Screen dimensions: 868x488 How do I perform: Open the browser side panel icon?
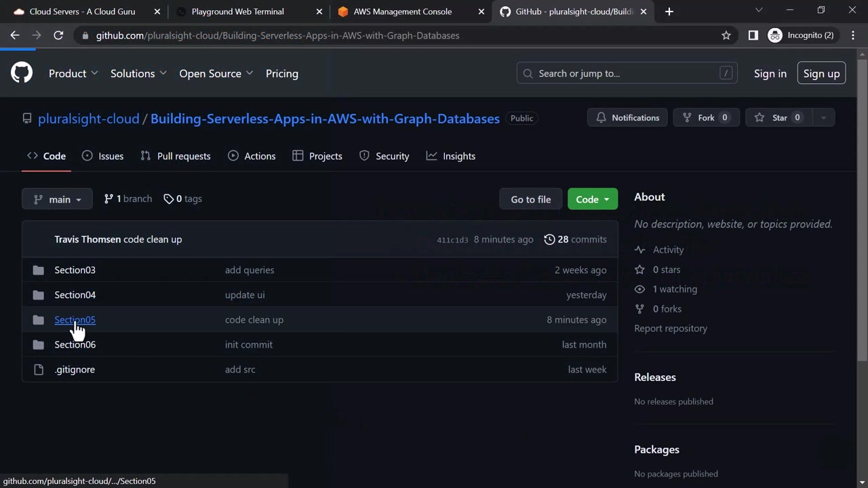[753, 35]
